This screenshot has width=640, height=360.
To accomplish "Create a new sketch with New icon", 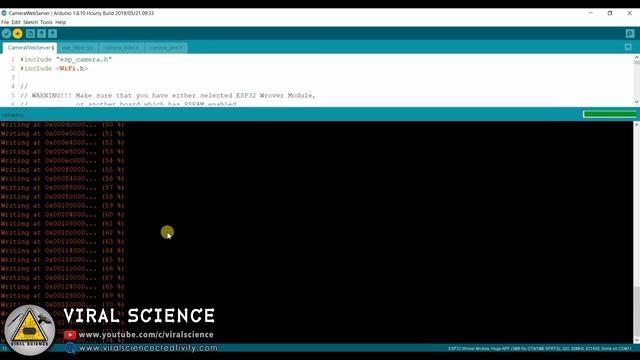I will pyautogui.click(x=31, y=33).
